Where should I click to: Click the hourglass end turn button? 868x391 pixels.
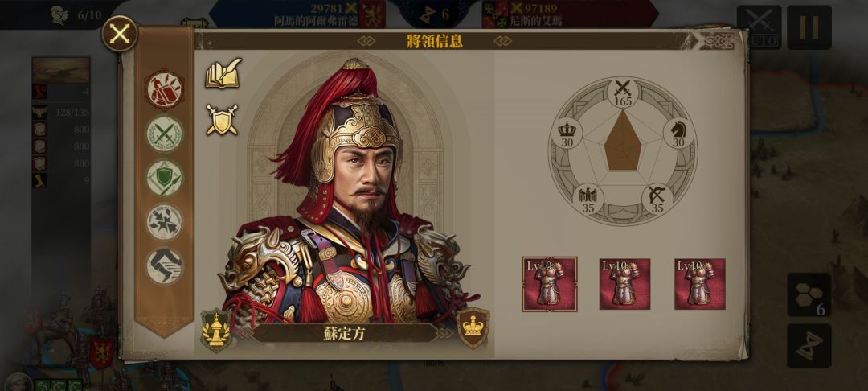pyautogui.click(x=809, y=346)
